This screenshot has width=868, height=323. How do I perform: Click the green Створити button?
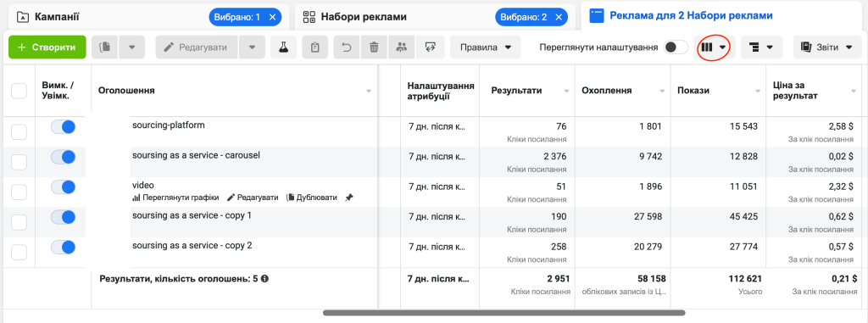(x=47, y=47)
